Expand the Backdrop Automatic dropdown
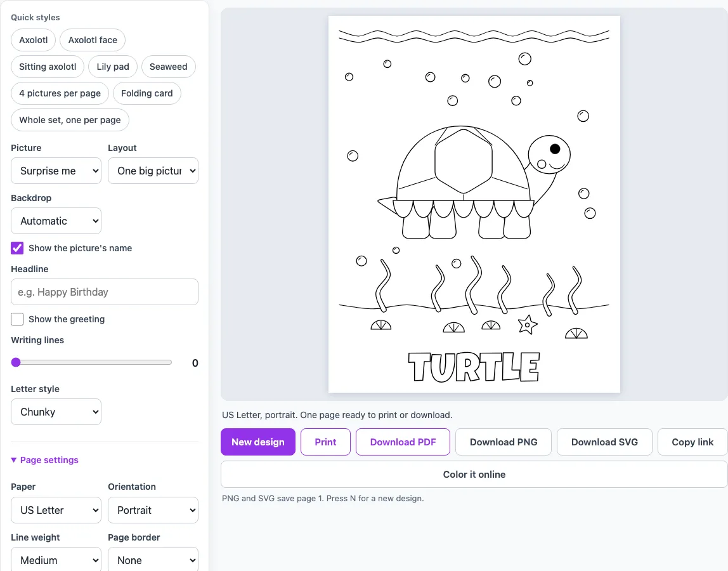Viewport: 728px width, 571px height. tap(56, 221)
